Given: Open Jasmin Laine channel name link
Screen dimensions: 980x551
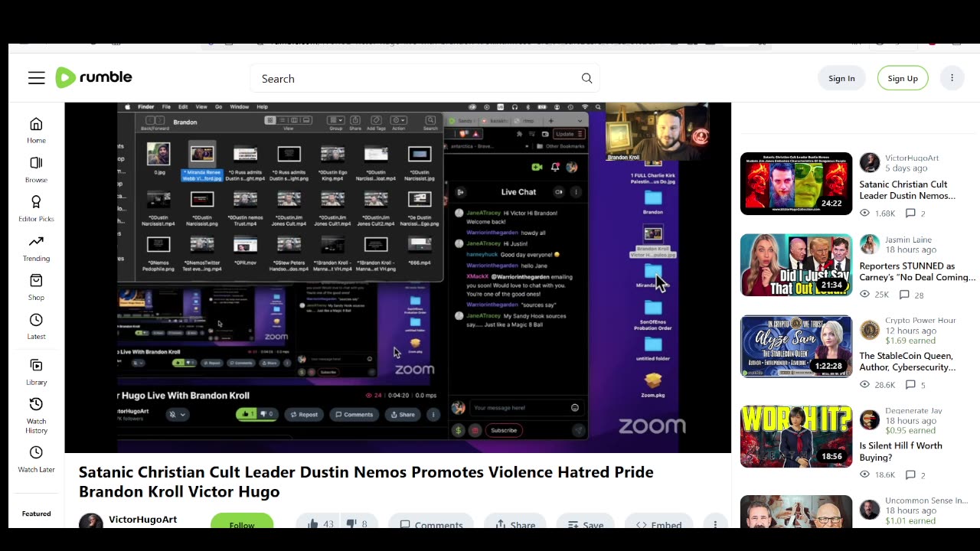Looking at the screenshot, I should [x=908, y=240].
